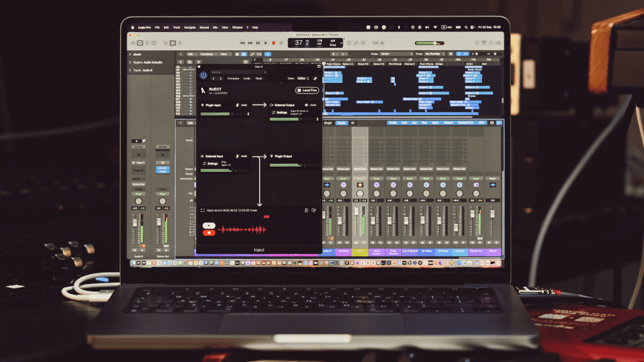
Task: Click the red Record button in transport
Action: pos(274,43)
